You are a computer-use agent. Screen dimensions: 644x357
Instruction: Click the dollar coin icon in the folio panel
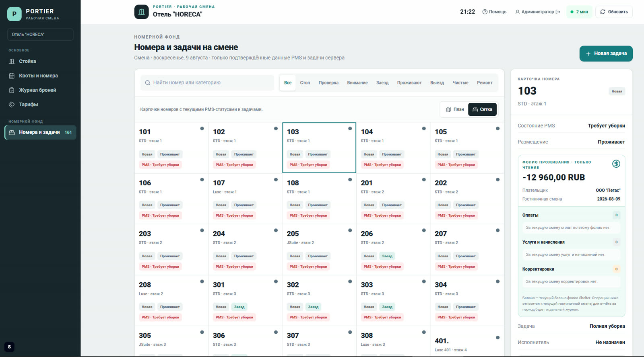tap(616, 164)
